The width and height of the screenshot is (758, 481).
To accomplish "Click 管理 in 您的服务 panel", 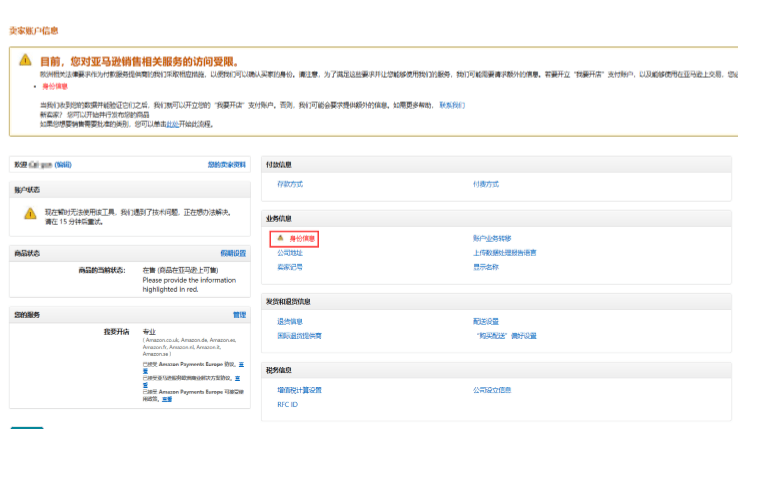I will [x=239, y=315].
